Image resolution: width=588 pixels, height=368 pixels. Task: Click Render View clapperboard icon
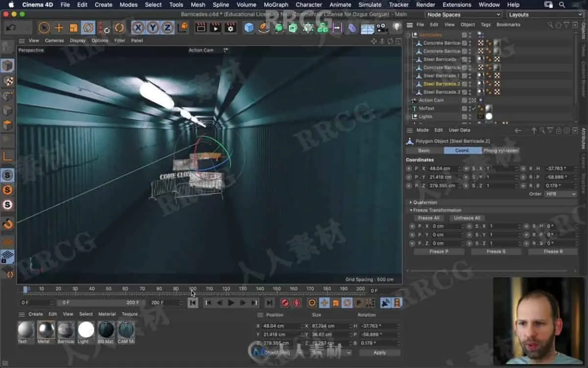coord(201,27)
